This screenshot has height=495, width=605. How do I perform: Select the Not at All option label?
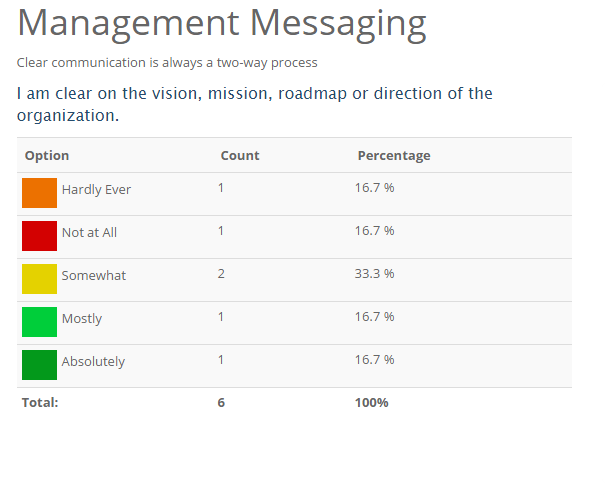[x=89, y=233]
